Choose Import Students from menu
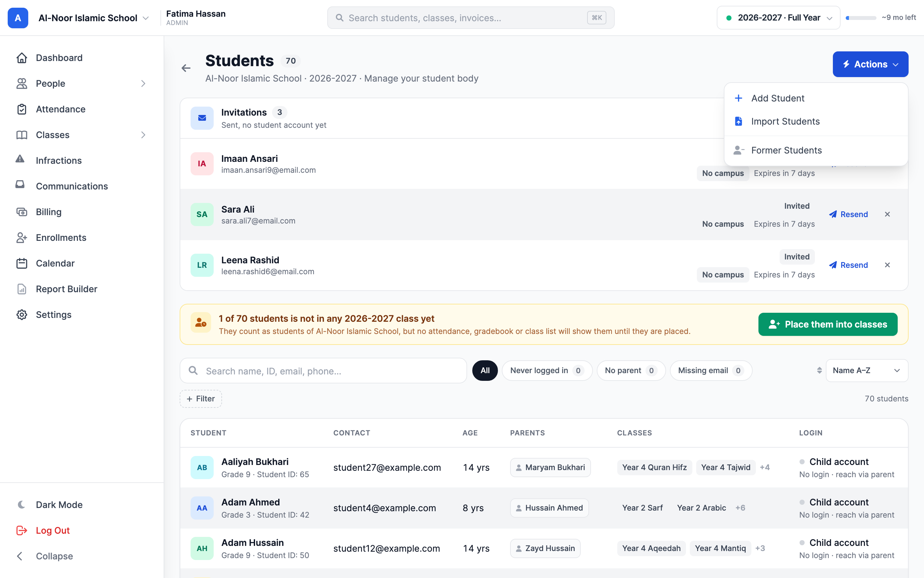924x578 pixels. (816, 121)
